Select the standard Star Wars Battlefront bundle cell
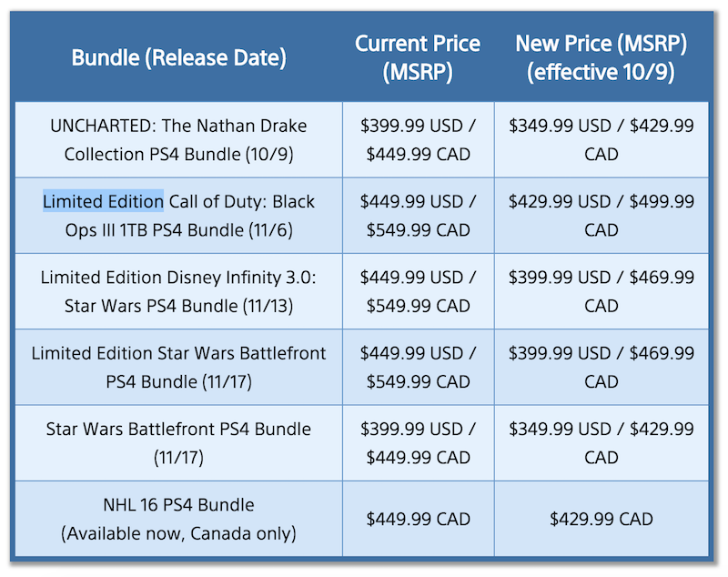 pos(178,442)
